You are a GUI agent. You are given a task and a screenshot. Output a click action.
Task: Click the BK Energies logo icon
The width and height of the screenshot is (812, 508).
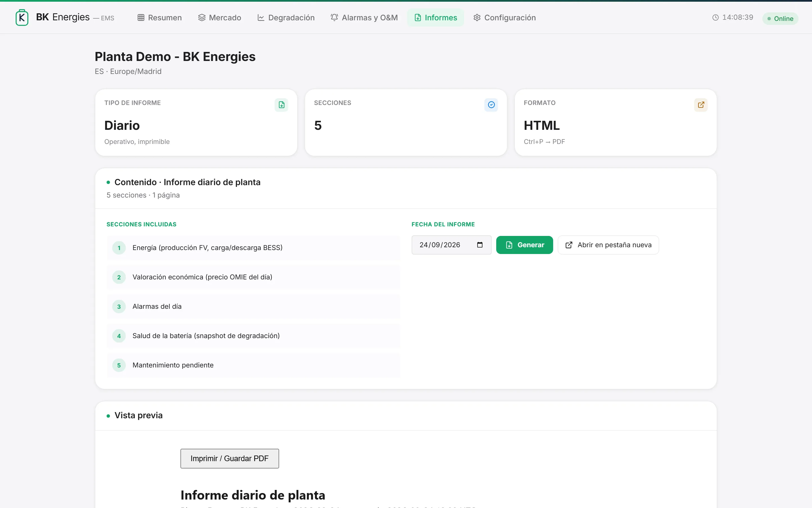point(22,17)
